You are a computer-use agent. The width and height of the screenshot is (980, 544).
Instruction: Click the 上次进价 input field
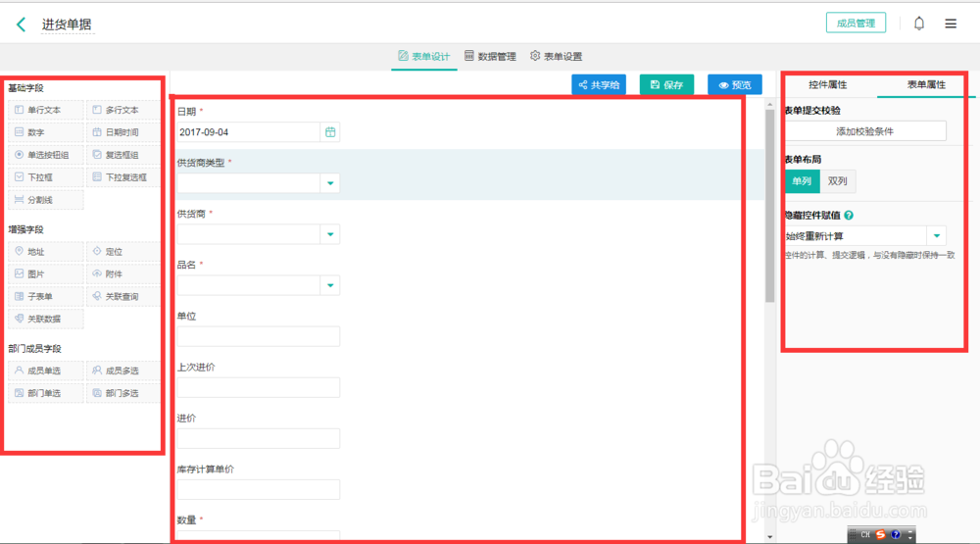(x=258, y=388)
